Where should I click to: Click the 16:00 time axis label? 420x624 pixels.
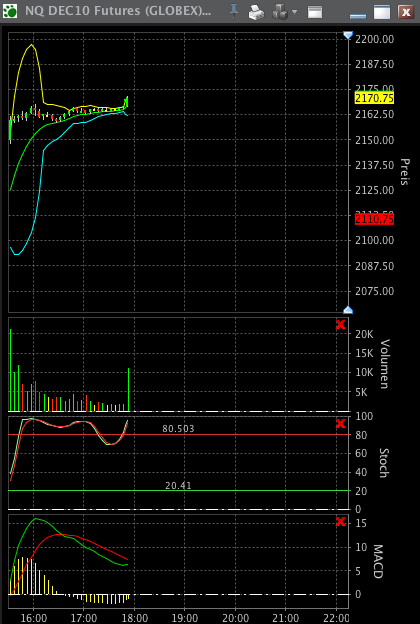tap(33, 618)
